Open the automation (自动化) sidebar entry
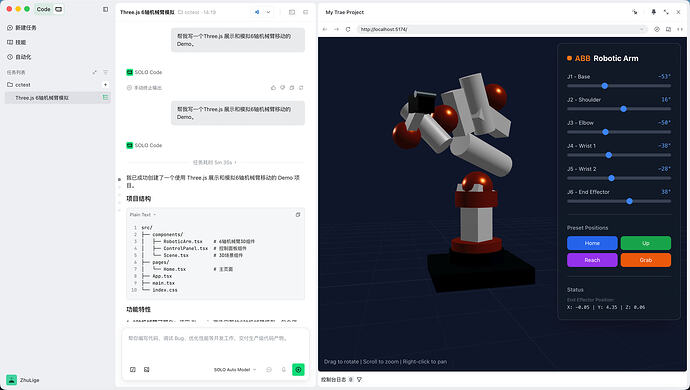Image resolution: width=690 pixels, height=390 pixels. pos(19,57)
